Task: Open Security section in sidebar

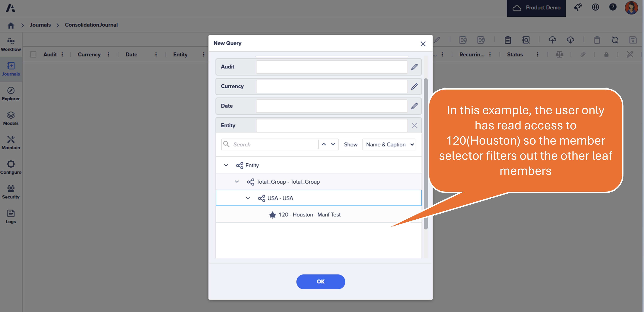Action: click(x=11, y=192)
